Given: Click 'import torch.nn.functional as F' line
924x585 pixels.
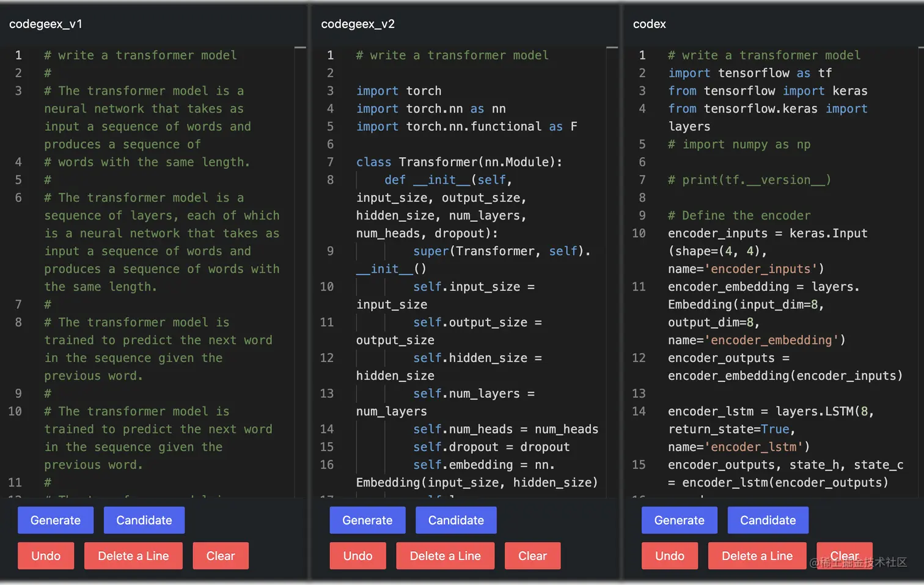Looking at the screenshot, I should pos(467,126).
